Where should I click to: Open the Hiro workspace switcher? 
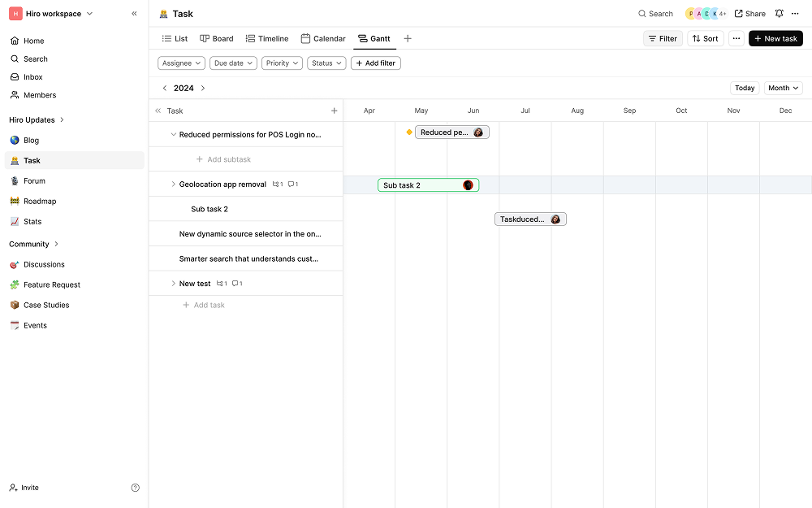(52, 14)
